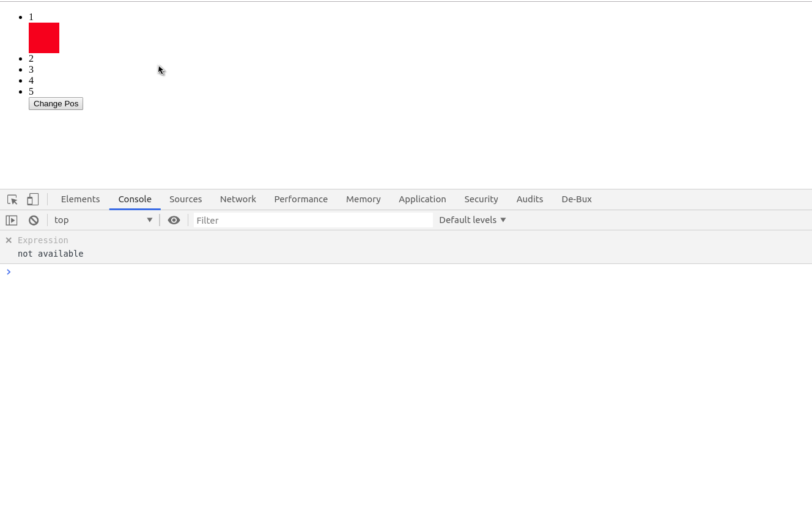Open the Default levels dropdown

tap(473, 220)
